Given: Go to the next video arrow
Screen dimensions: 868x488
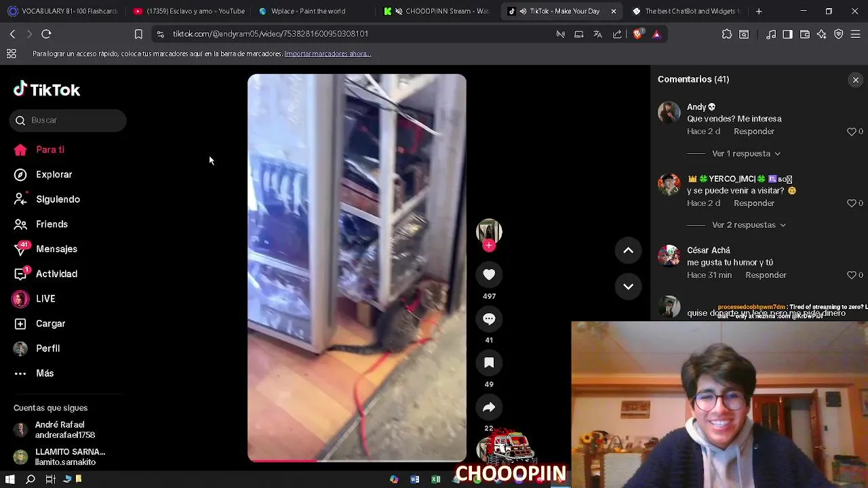Looking at the screenshot, I should coord(628,286).
